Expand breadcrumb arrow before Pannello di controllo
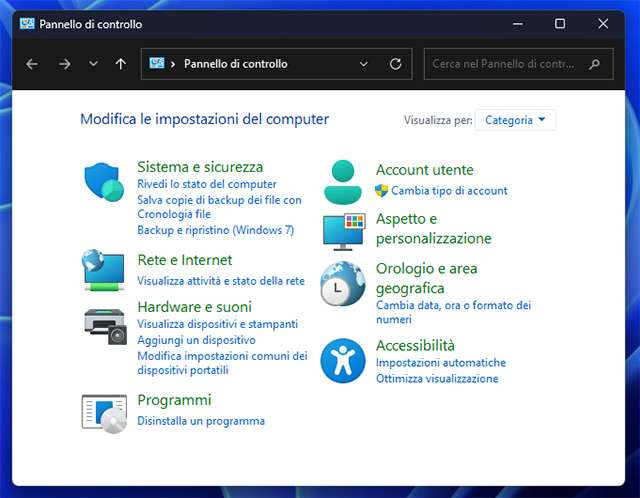This screenshot has height=498, width=640. pyautogui.click(x=173, y=64)
